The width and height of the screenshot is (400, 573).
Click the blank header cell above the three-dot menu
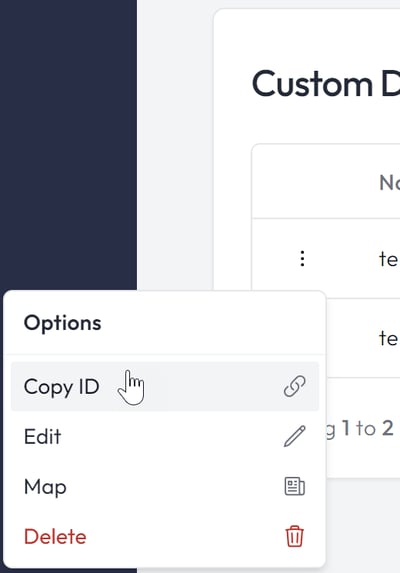pyautogui.click(x=302, y=182)
